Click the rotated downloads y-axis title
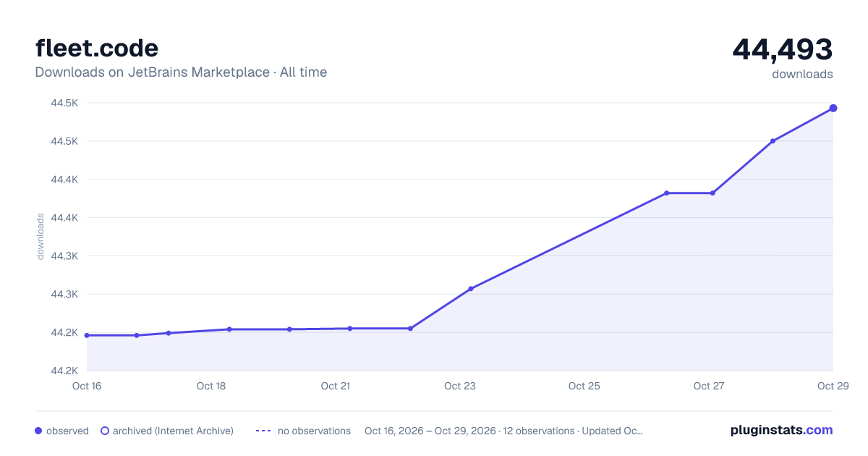This screenshot has width=868, height=456. (x=41, y=237)
